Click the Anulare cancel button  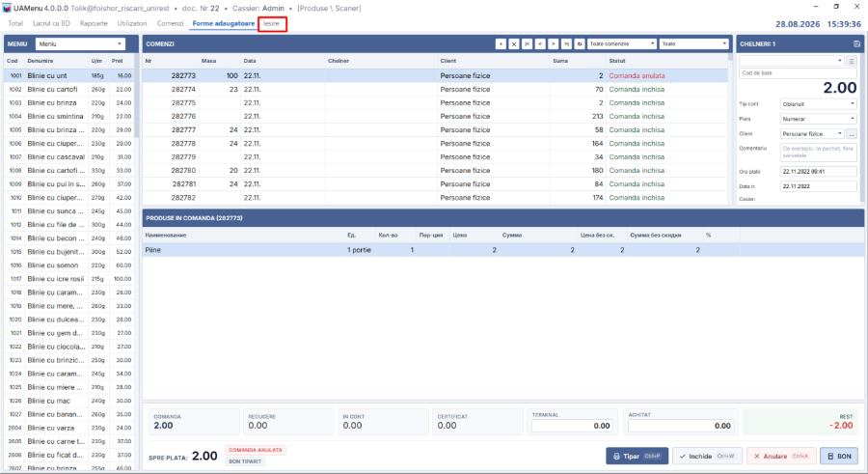click(x=781, y=456)
